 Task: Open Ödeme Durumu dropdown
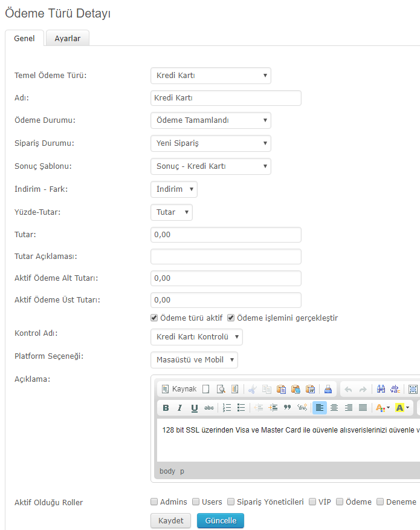pos(211,120)
